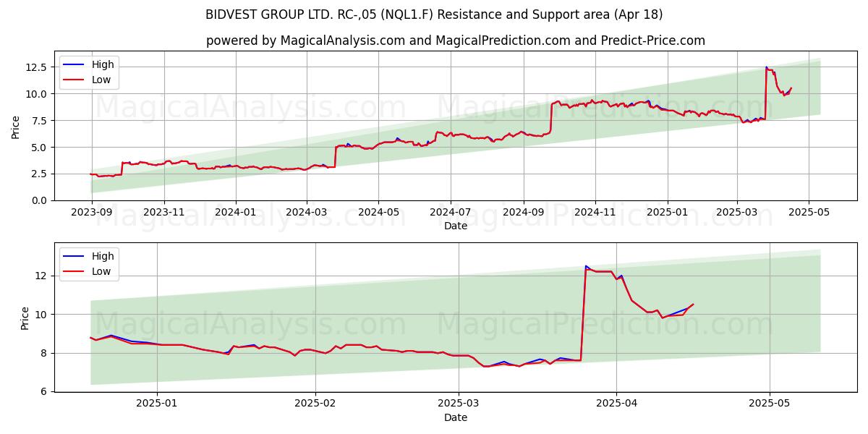Click the 12.5 price tick in top chart
The image size is (868, 434).
(x=36, y=67)
